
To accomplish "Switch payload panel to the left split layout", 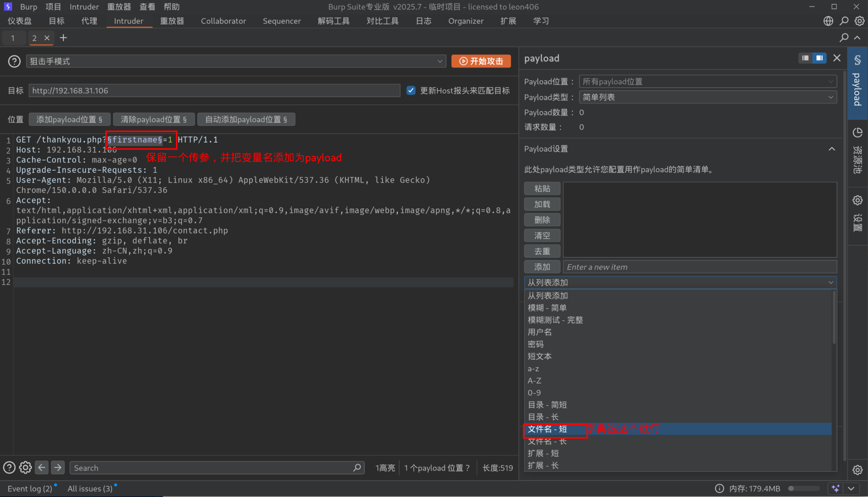I will coord(805,58).
